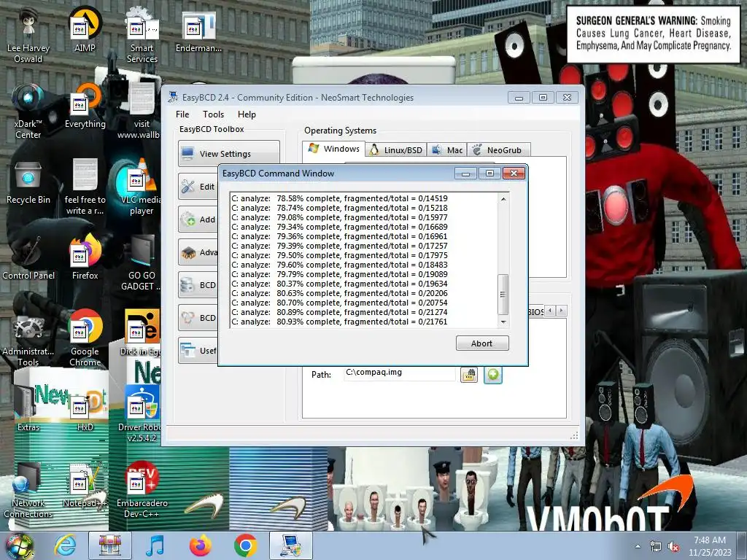Browse for image path with folder icon
747x560 pixels.
(469, 375)
